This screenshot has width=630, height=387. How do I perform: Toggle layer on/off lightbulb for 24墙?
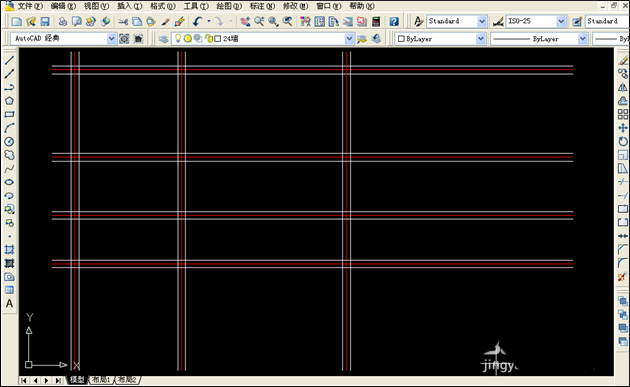[x=178, y=39]
